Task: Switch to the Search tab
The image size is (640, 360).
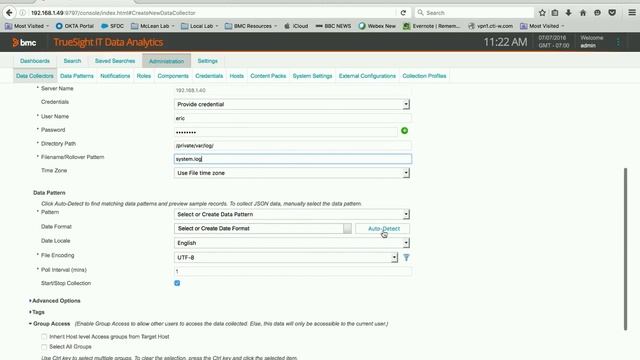Action: click(x=72, y=61)
